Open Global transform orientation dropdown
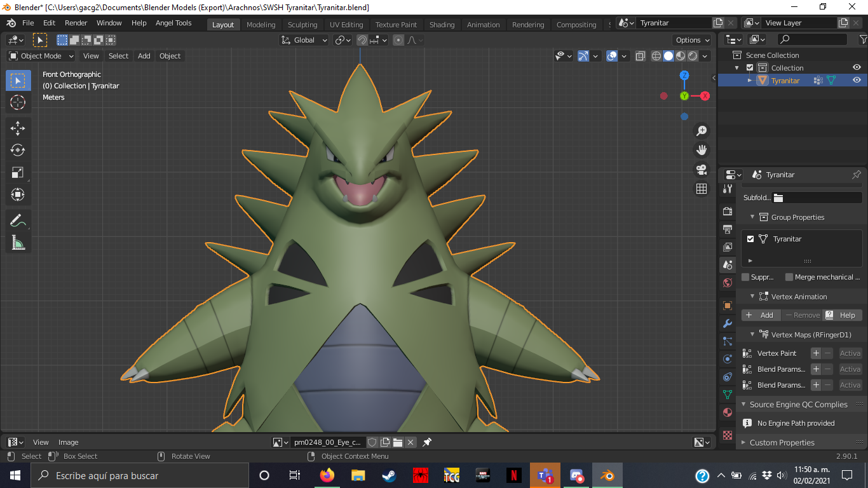The width and height of the screenshot is (868, 488). [304, 40]
